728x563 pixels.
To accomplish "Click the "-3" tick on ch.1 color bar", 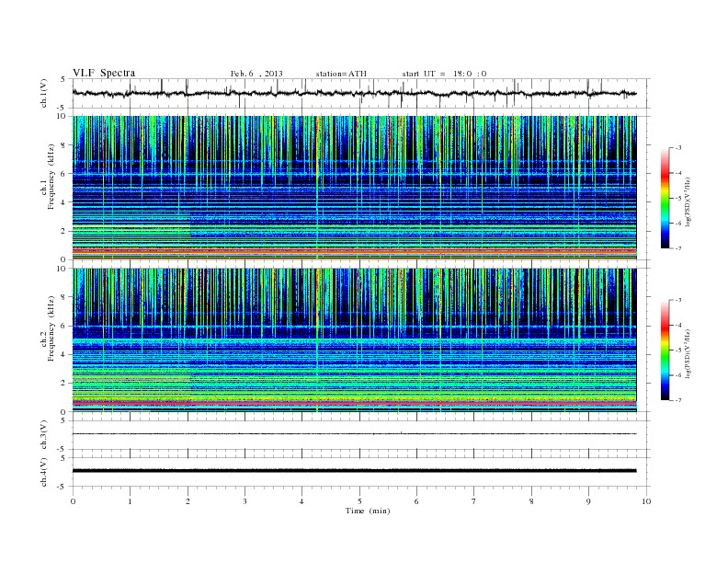I will [677, 148].
